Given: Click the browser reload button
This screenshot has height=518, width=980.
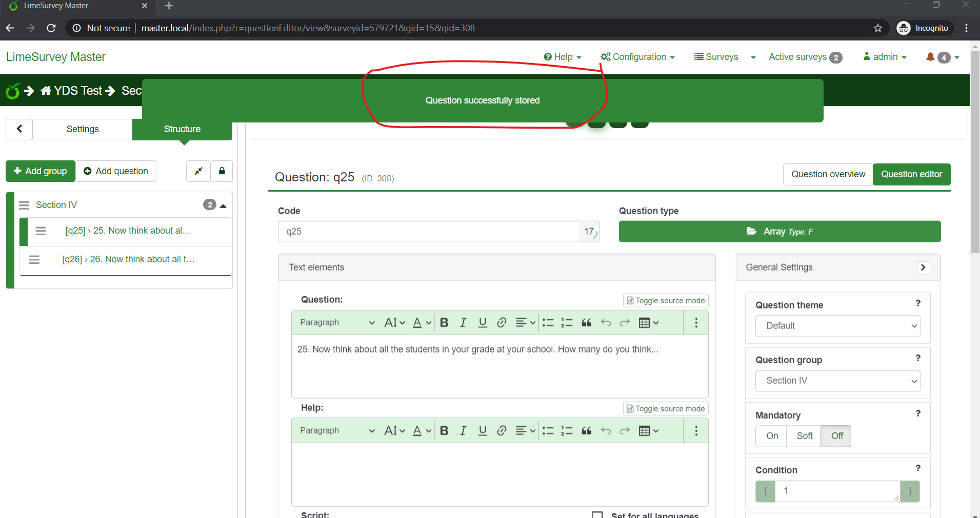Looking at the screenshot, I should (51, 28).
